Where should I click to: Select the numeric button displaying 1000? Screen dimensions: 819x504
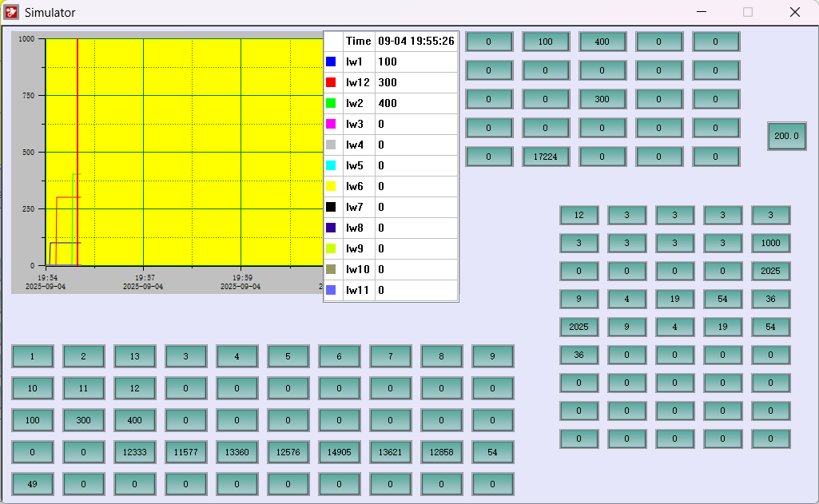pyautogui.click(x=770, y=243)
